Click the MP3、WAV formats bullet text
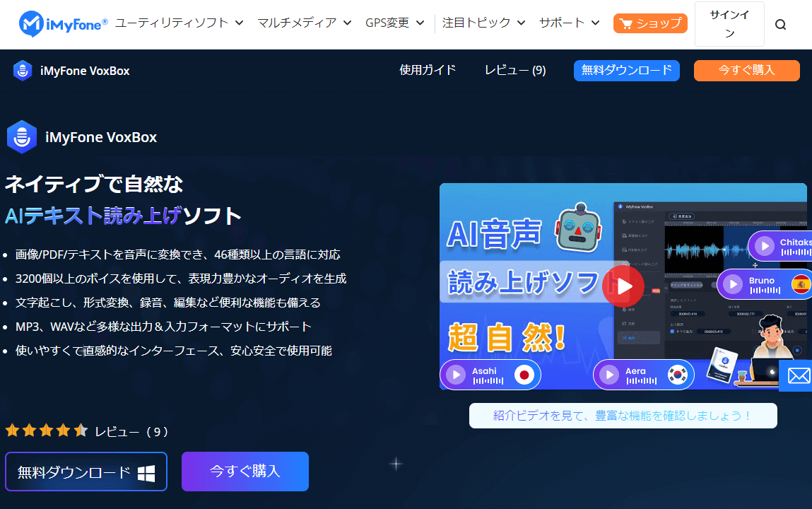Screen dimensions: 812x509 point(164,327)
